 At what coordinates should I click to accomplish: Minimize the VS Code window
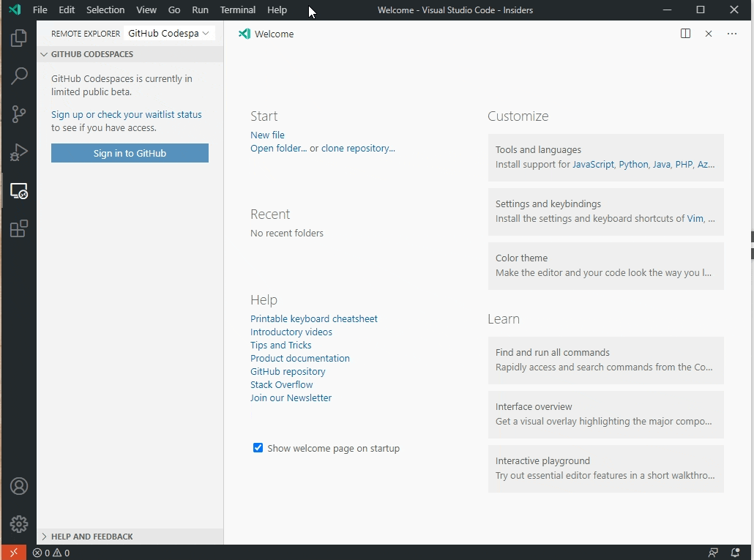click(x=667, y=10)
